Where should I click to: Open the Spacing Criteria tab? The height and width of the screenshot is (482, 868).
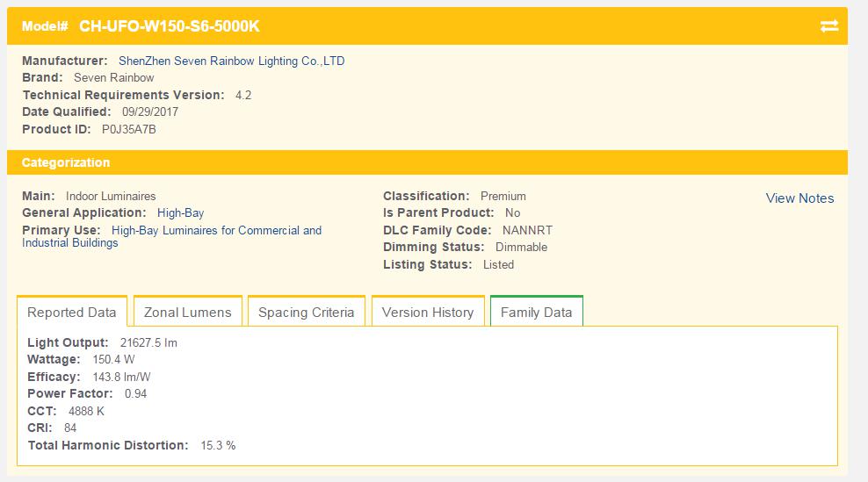pyautogui.click(x=306, y=313)
